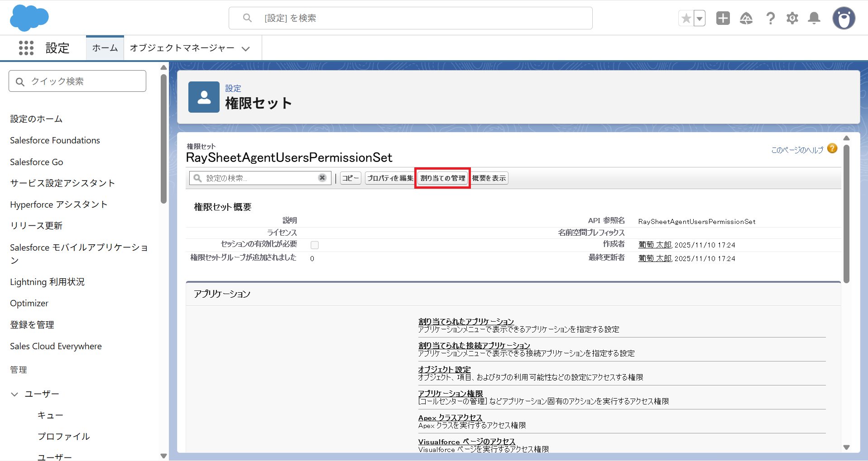Open the global actions plus icon
This screenshot has width=868, height=461.
pos(723,19)
